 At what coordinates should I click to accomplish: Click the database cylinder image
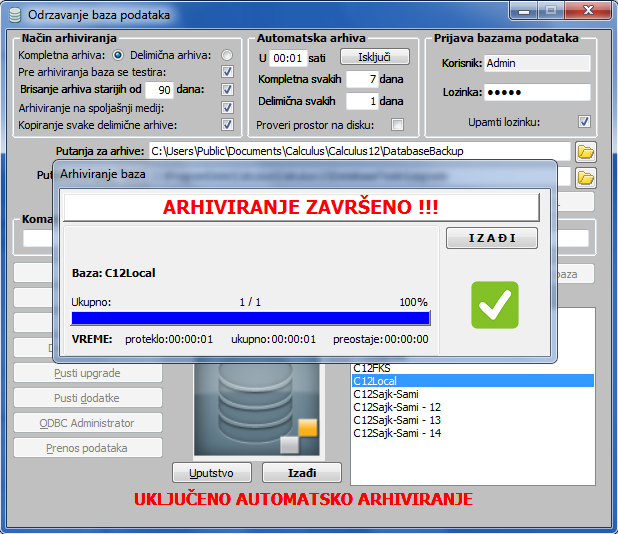pos(256,409)
